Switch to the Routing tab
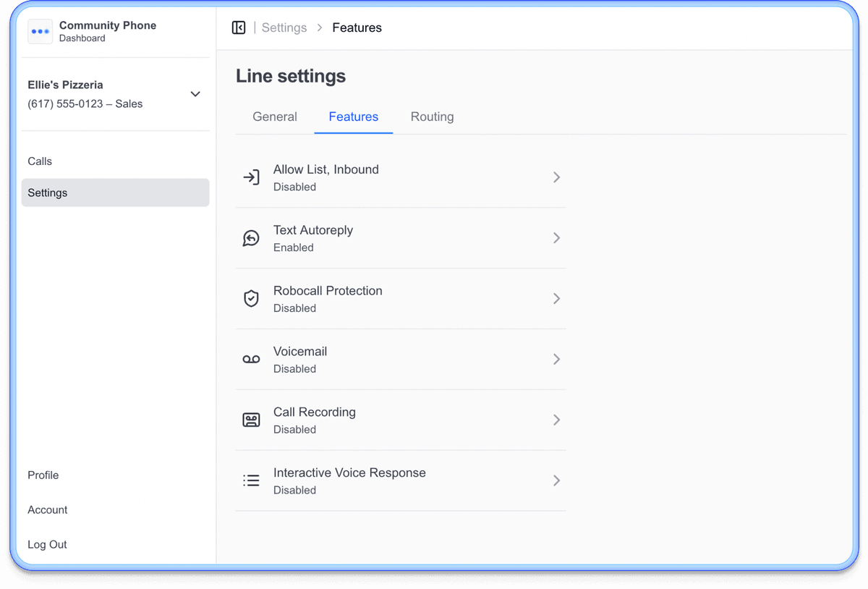868x589 pixels. click(x=432, y=116)
